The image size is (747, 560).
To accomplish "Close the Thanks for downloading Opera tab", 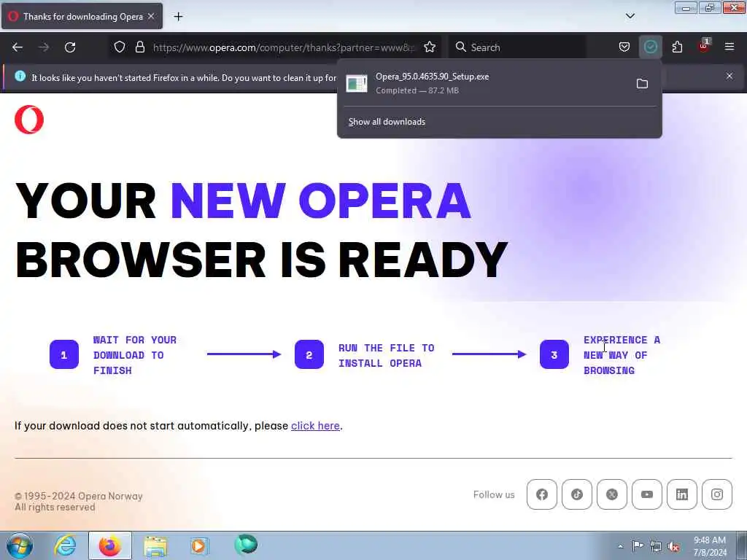I will tap(151, 16).
